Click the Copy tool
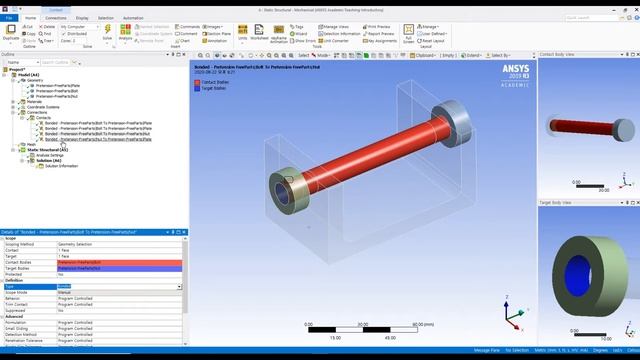Viewport: 640px width, 360px height. tap(29, 33)
